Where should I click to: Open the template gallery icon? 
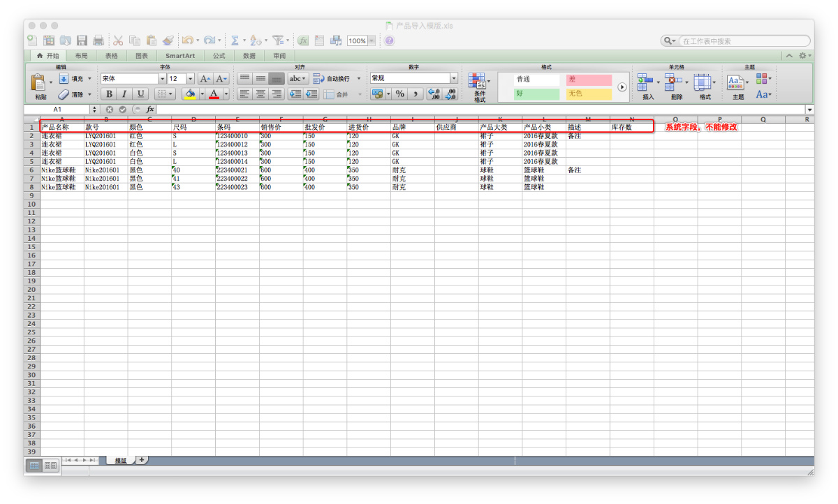coord(49,40)
